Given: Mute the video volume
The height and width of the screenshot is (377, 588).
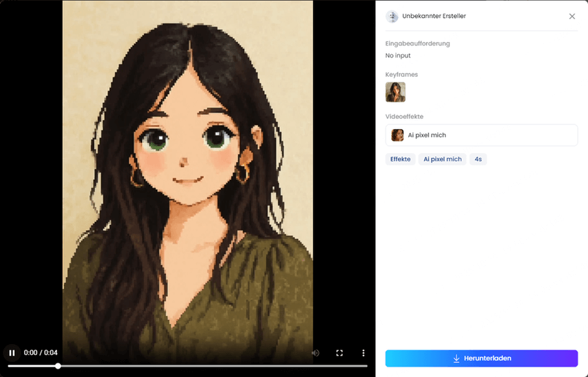Looking at the screenshot, I should (316, 353).
